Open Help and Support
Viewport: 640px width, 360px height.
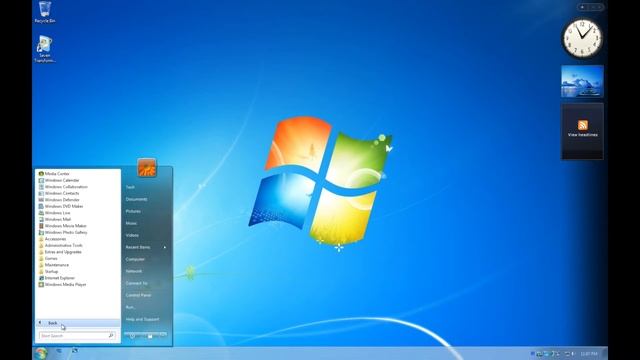142,319
